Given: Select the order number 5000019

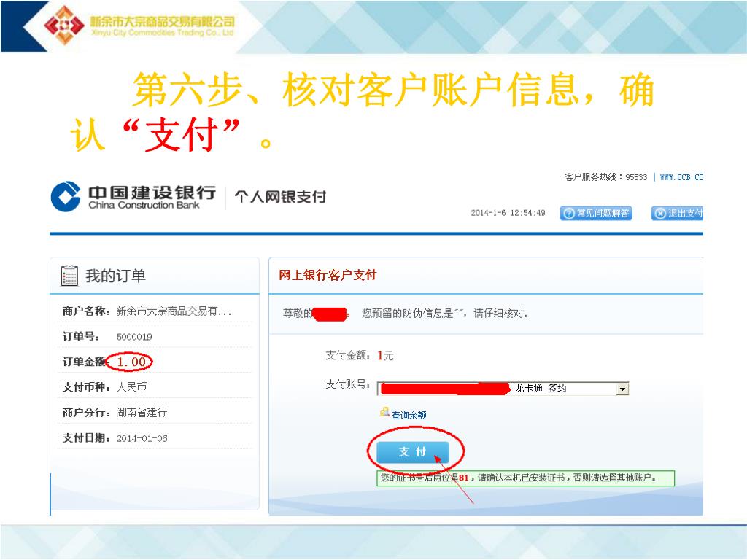Looking at the screenshot, I should (x=134, y=337).
